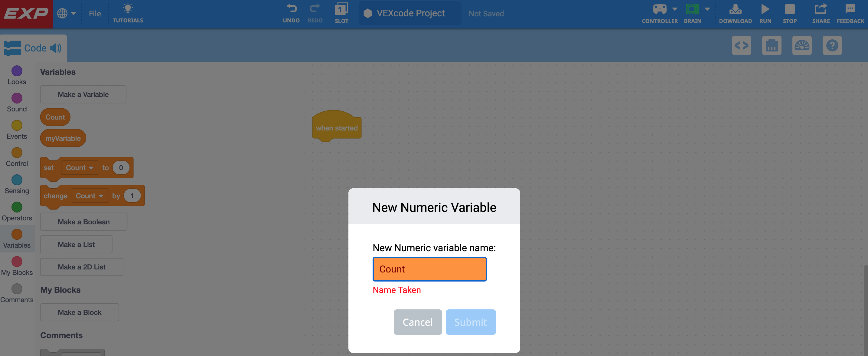Open the code viewer brackets icon
This screenshot has width=868, height=356.
(741, 45)
